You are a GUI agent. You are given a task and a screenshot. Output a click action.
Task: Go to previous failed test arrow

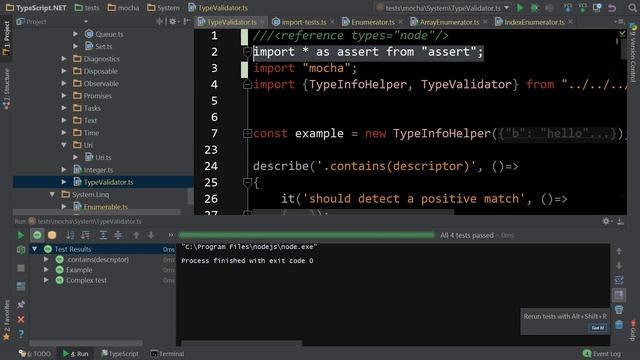(136, 235)
